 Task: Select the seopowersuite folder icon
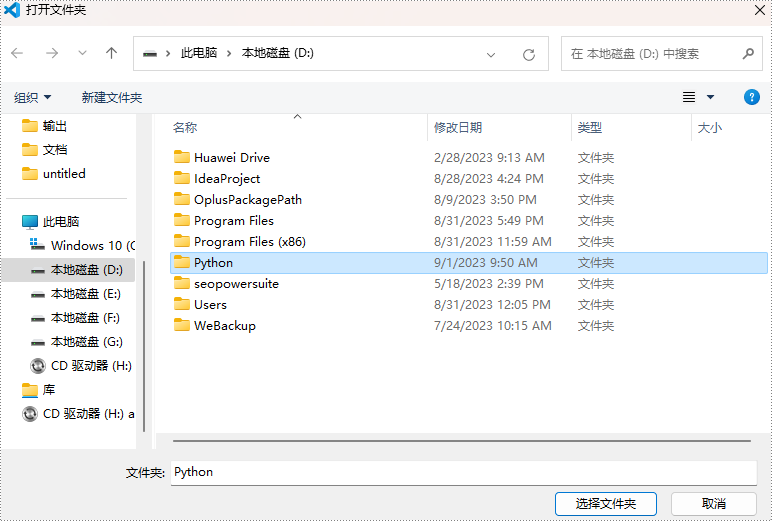point(182,283)
